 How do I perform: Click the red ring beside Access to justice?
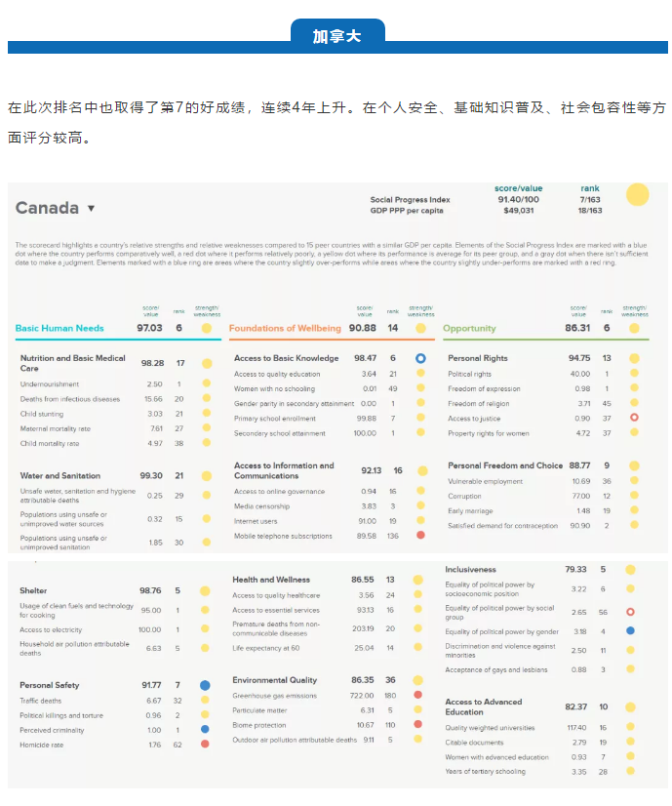pos(634,418)
